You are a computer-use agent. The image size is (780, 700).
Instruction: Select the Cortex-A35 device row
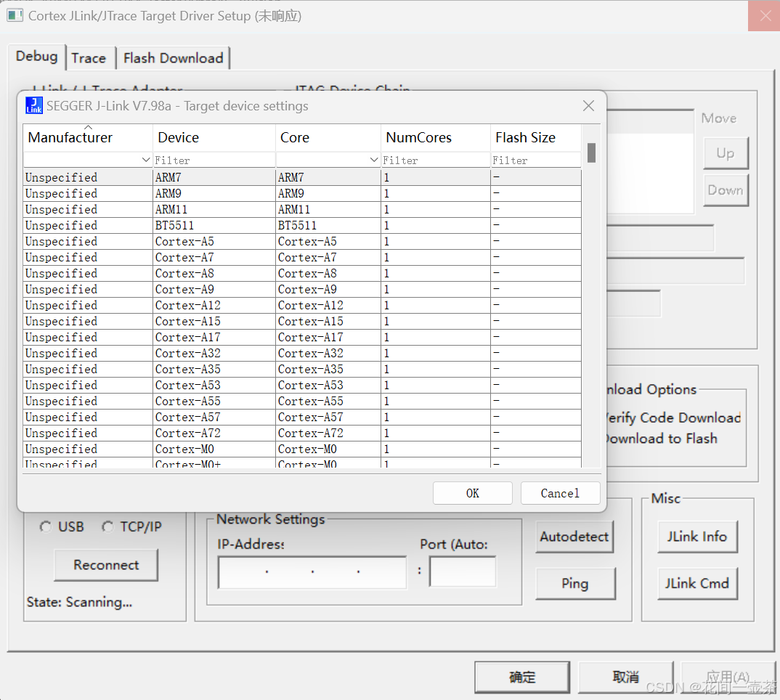[302, 369]
